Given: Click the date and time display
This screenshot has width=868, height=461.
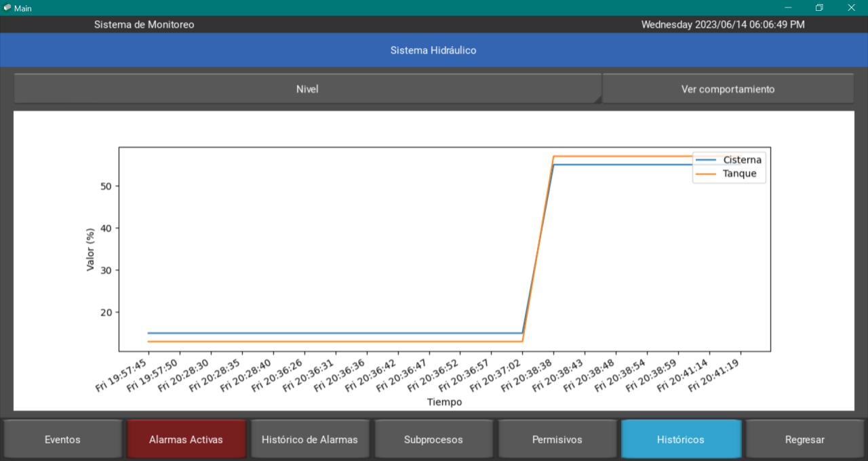Looking at the screenshot, I should pos(723,24).
